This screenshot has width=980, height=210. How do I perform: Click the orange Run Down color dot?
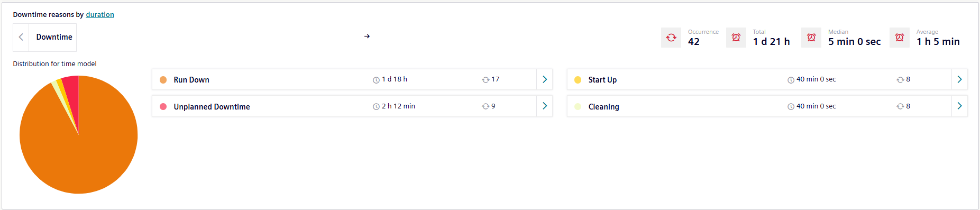[x=163, y=80]
